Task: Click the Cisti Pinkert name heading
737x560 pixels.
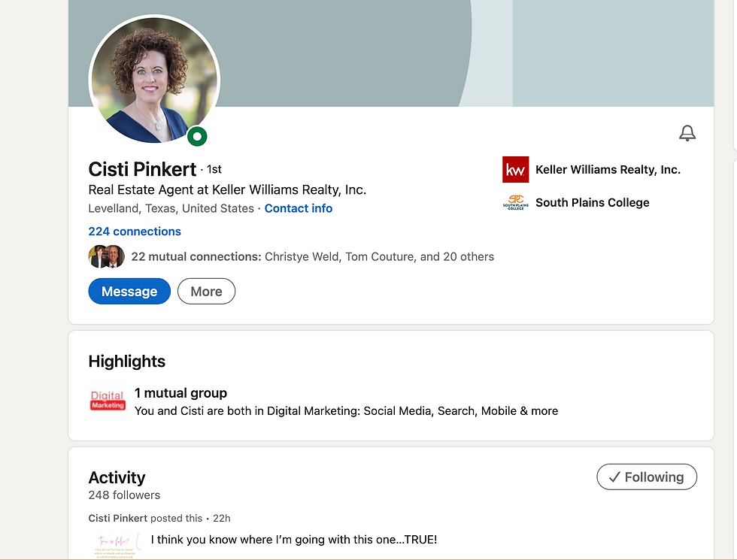Action: (142, 169)
